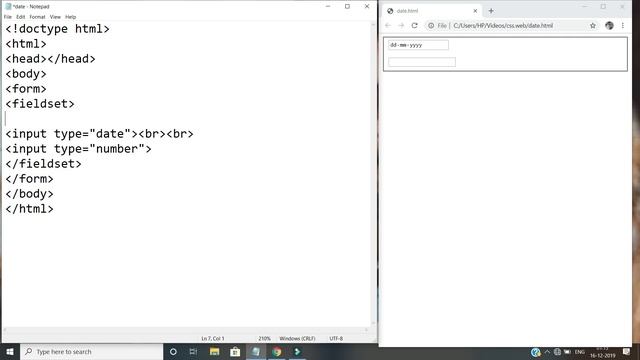Viewport: 640px width, 360px height.
Task: Open the Chrome three-dot menu
Action: pos(623,25)
